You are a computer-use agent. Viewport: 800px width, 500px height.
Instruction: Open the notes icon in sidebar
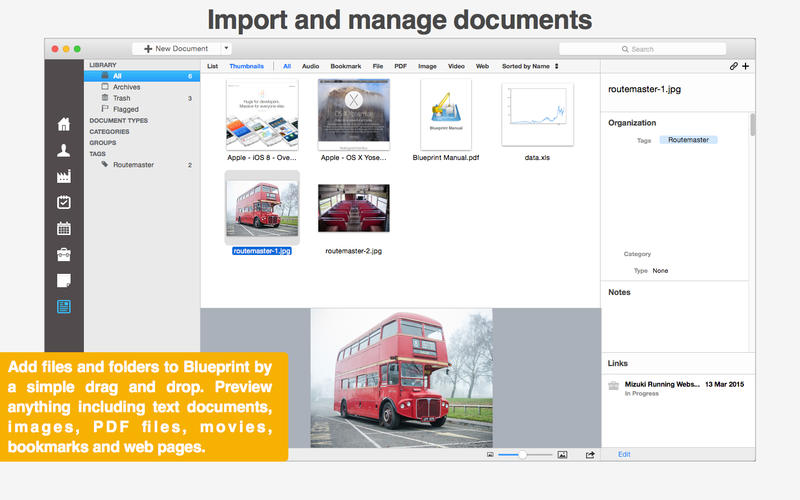(64, 280)
